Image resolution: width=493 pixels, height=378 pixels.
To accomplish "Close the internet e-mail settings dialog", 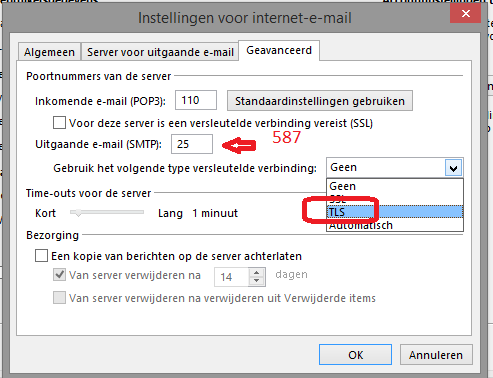I will [465, 14].
